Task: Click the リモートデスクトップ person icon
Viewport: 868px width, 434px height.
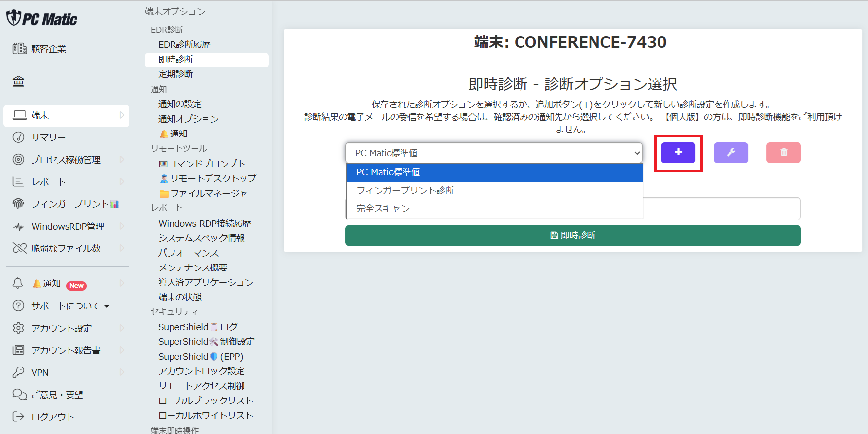Action: [x=164, y=178]
